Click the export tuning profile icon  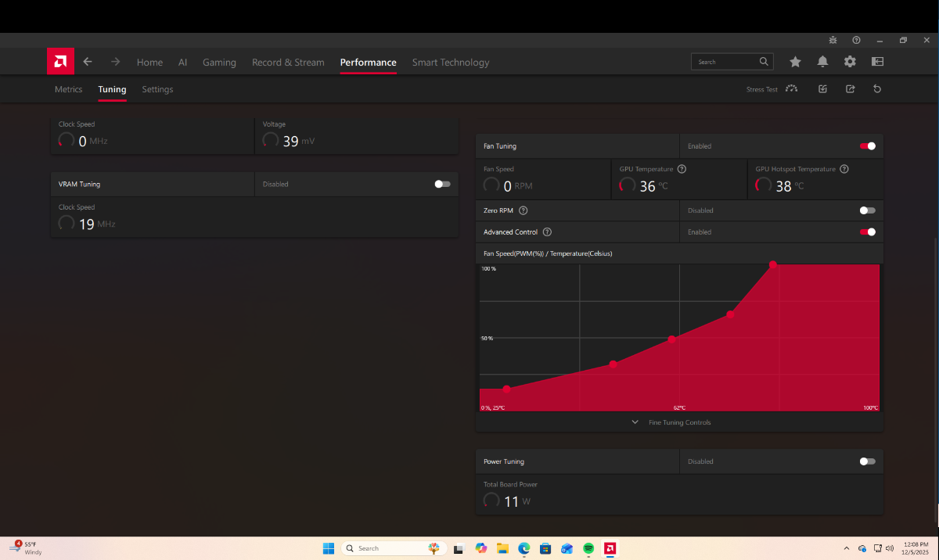(850, 89)
